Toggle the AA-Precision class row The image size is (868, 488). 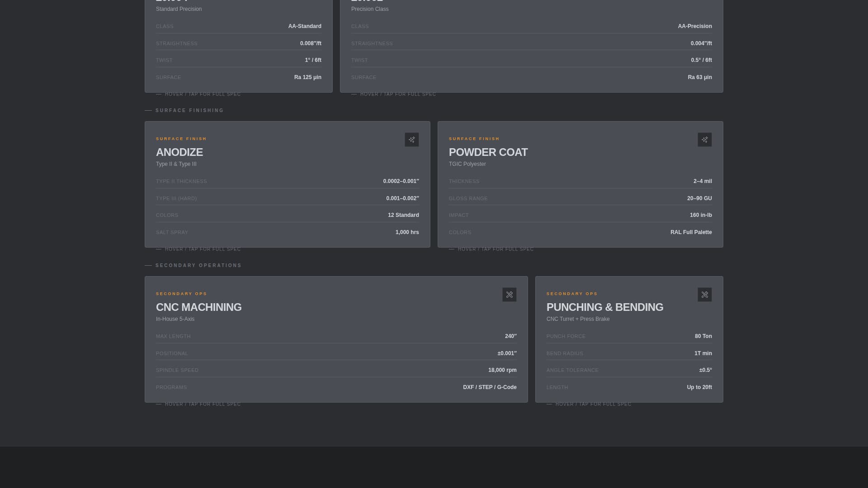tap(532, 26)
